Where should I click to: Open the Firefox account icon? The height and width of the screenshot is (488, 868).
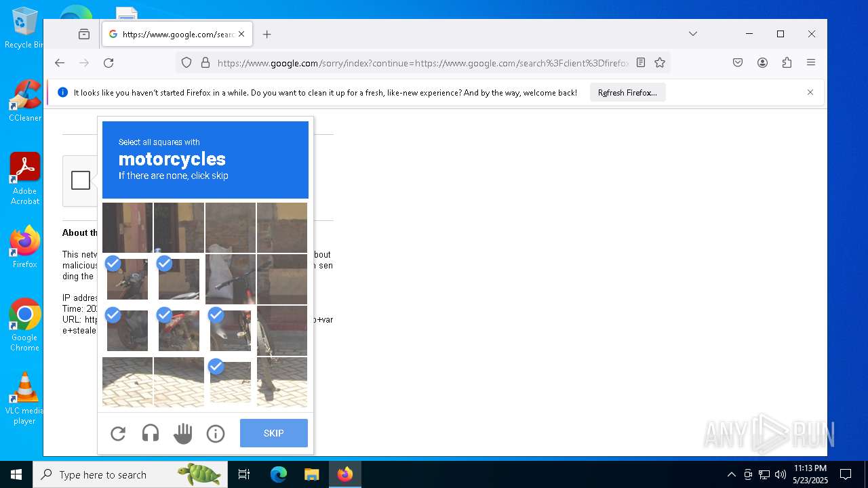pos(762,63)
